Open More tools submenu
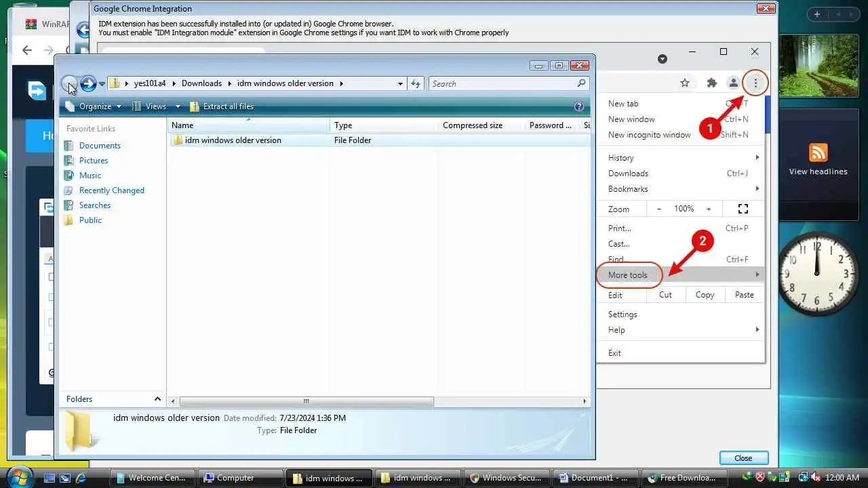This screenshot has height=488, width=868. (x=681, y=275)
